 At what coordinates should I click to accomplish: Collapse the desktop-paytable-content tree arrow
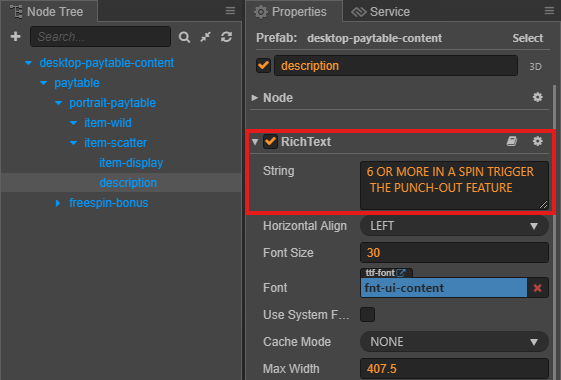coord(29,63)
